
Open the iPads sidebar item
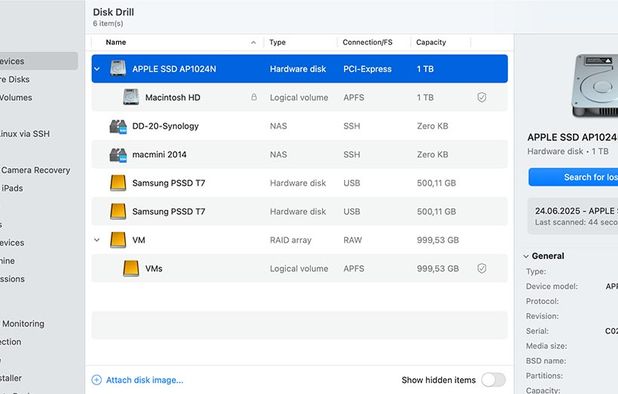click(x=12, y=188)
